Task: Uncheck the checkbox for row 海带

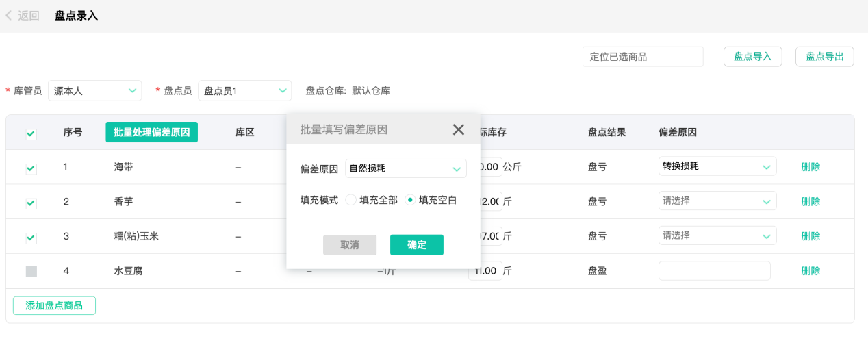Action: [31, 168]
